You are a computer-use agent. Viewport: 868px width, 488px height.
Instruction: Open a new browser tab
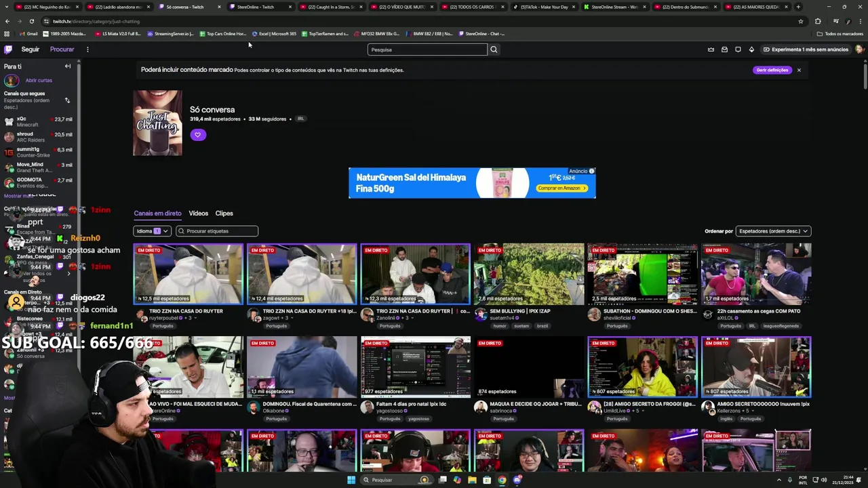click(798, 7)
